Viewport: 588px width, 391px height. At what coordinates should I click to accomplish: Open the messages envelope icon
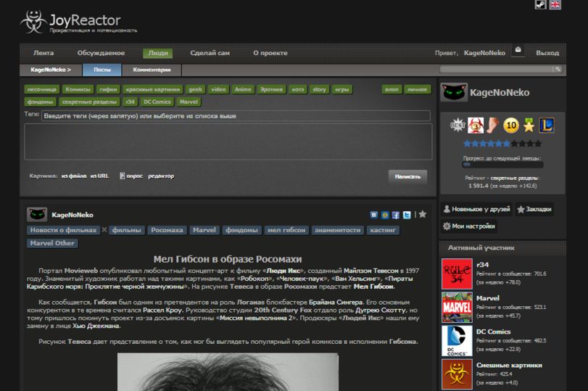tap(518, 49)
